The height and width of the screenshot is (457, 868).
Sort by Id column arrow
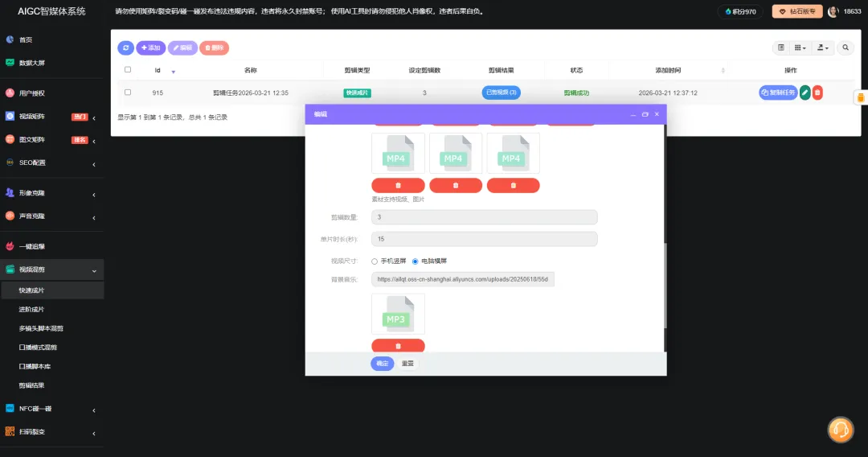[x=174, y=72]
